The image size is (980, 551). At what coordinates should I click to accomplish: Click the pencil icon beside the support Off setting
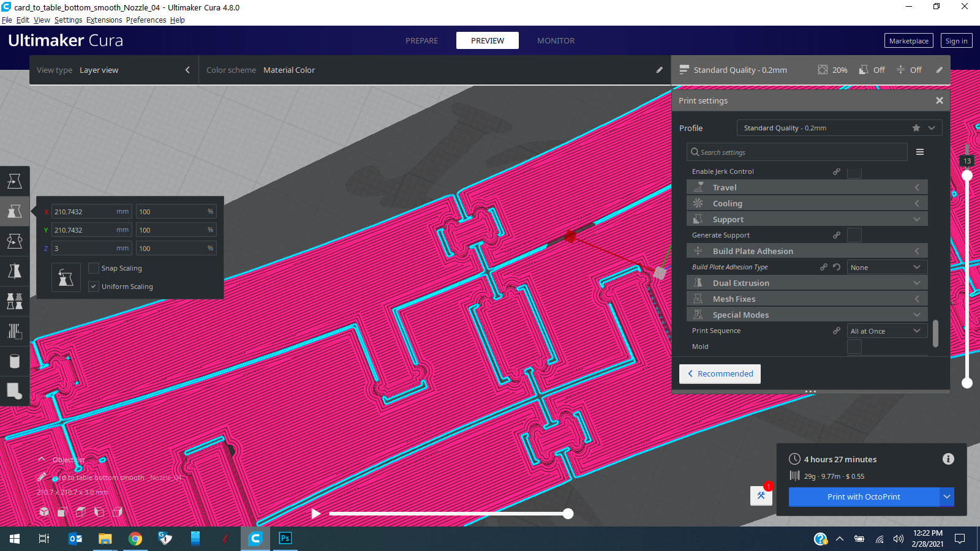pos(940,70)
